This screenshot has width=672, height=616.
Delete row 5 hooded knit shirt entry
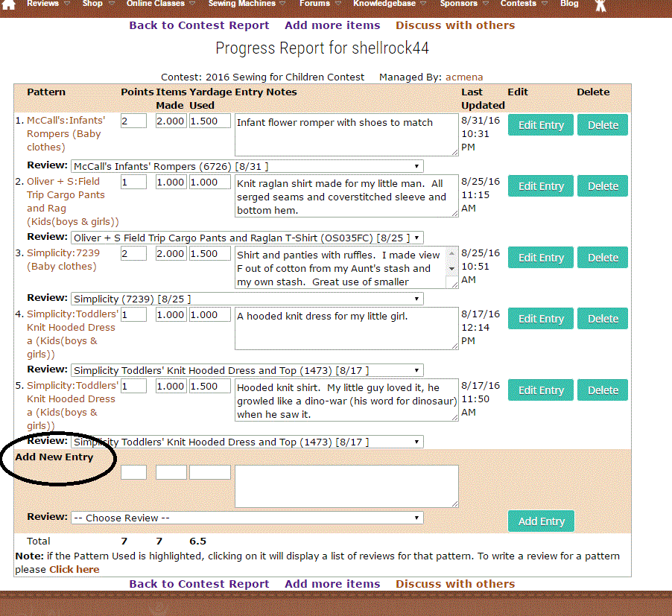pos(603,390)
